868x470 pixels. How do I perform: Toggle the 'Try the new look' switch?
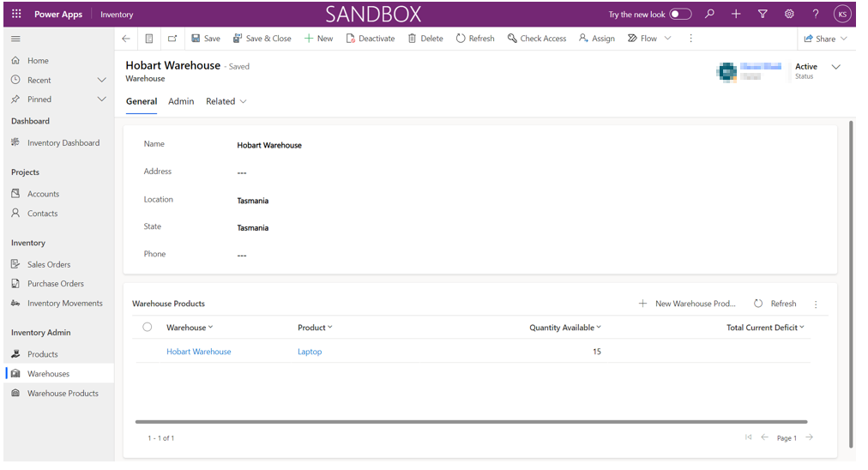click(x=680, y=14)
